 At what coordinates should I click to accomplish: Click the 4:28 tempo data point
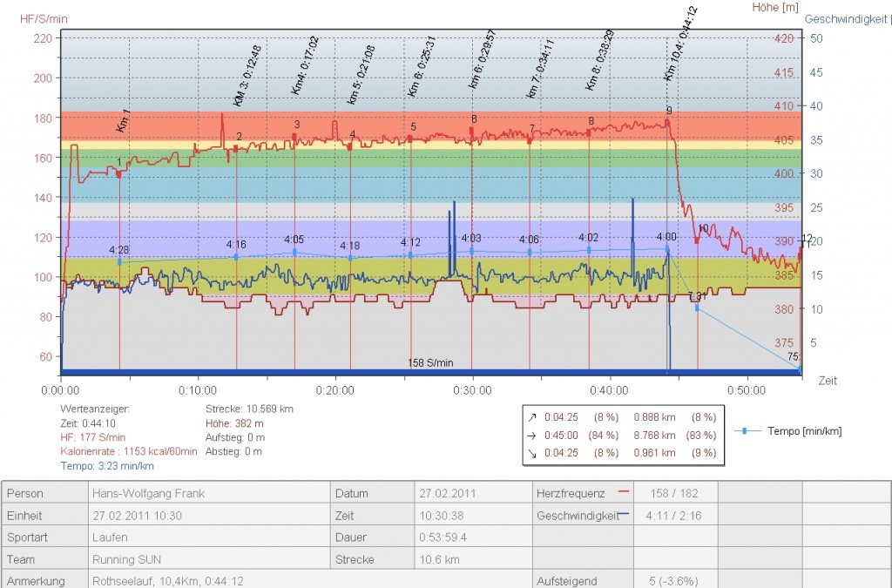click(x=119, y=261)
